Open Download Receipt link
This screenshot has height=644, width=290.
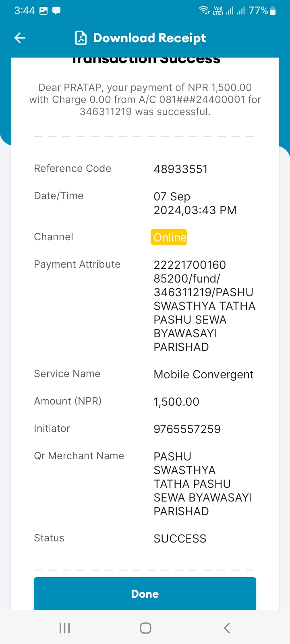pos(149,38)
